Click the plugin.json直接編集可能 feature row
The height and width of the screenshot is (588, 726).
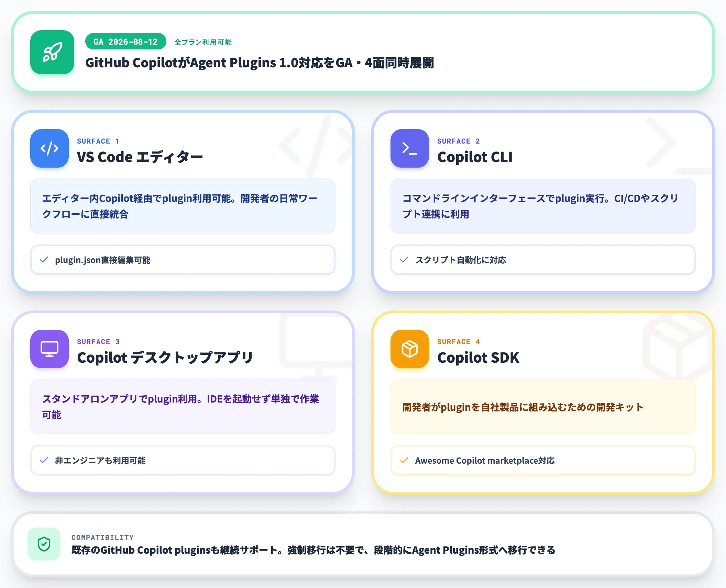pyautogui.click(x=183, y=260)
